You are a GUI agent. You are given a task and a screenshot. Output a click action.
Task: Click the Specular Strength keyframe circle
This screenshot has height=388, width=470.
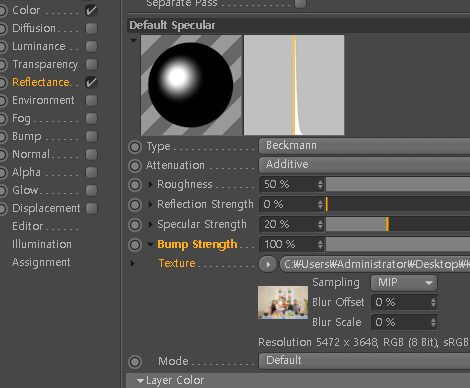[x=135, y=225]
